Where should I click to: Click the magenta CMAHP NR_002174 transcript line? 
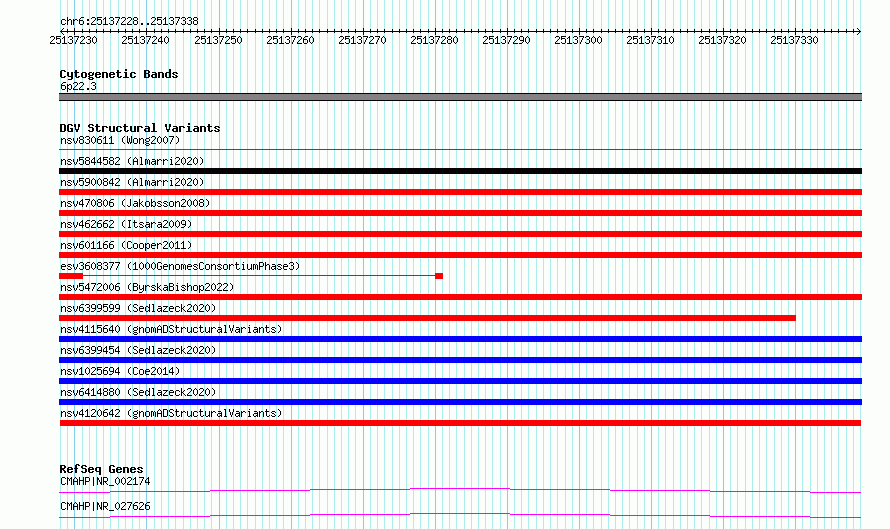[x=460, y=490]
